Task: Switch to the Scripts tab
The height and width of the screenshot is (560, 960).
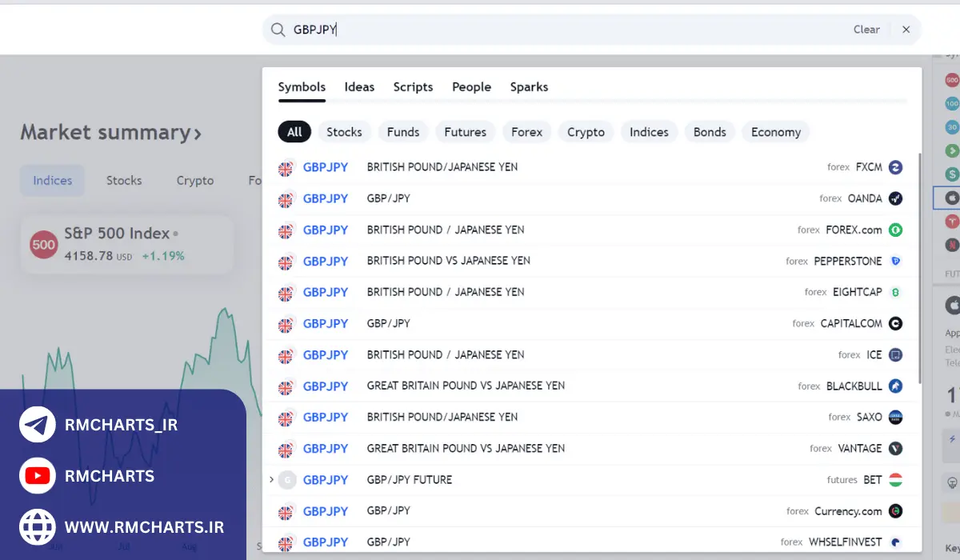Action: coord(413,86)
